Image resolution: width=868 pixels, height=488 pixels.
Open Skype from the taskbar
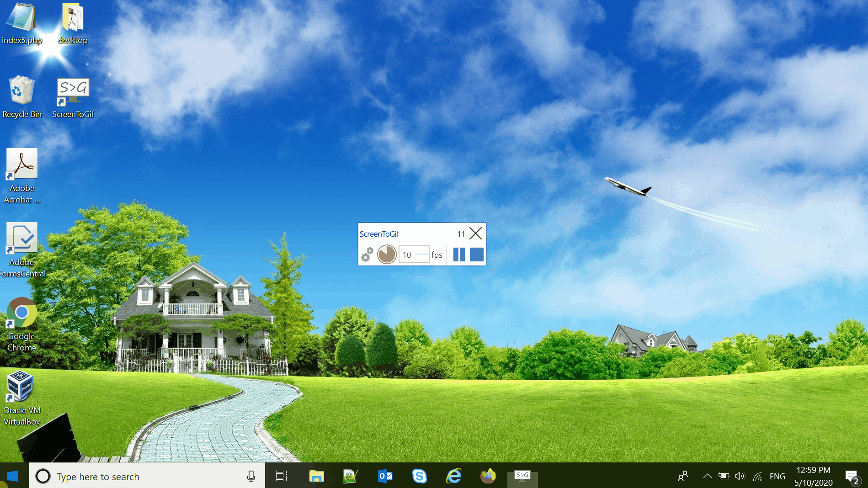[419, 476]
